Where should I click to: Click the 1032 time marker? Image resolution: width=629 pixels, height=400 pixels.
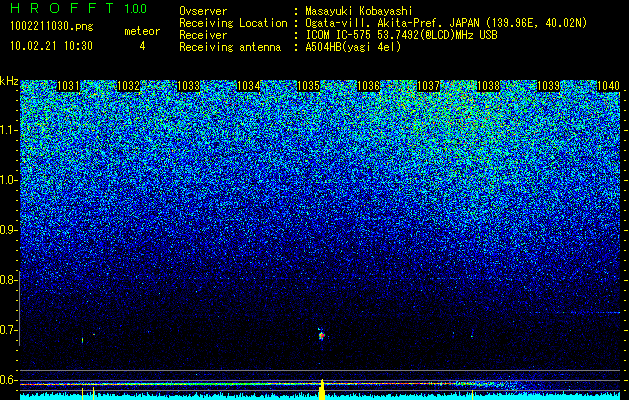pos(128,86)
